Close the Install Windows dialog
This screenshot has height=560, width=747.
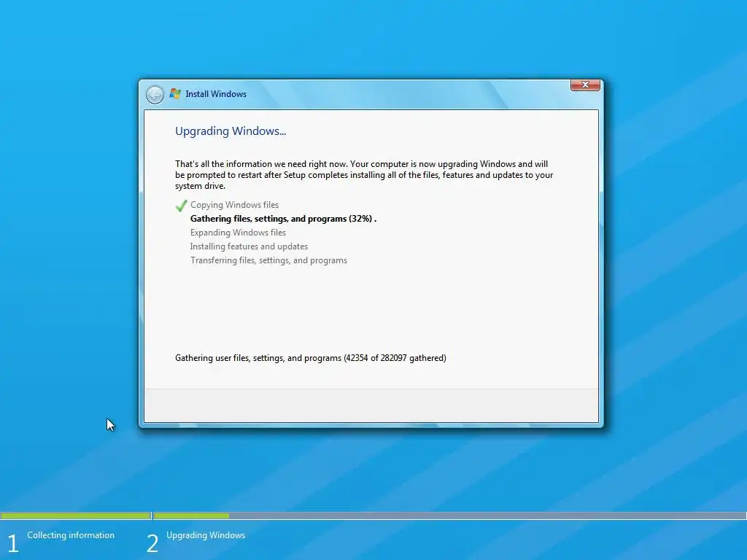pyautogui.click(x=585, y=85)
